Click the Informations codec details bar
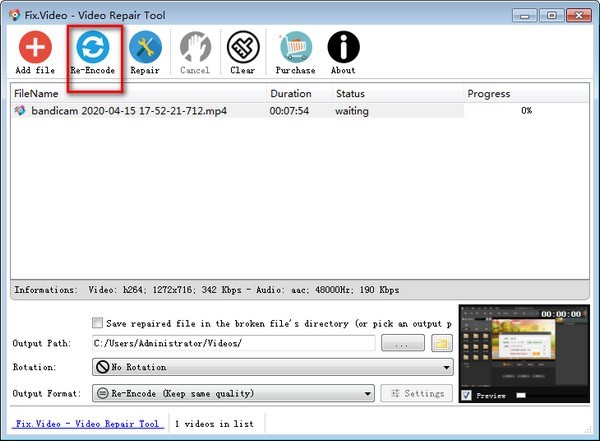This screenshot has height=441, width=600. [300, 290]
